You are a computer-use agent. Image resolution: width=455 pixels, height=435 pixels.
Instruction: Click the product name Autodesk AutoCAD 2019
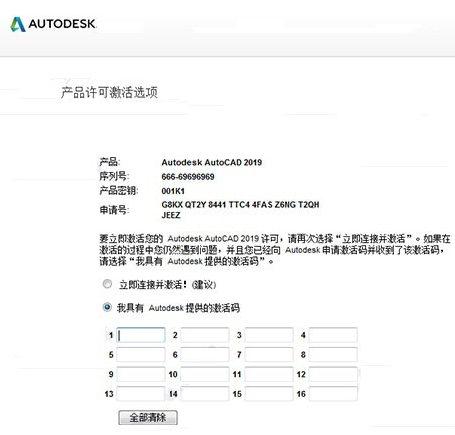tap(212, 162)
